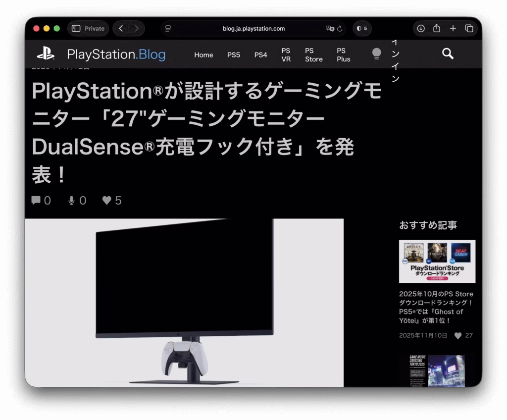Open search via the magnifying glass icon
Screen dimensions: 507x420
click(448, 53)
